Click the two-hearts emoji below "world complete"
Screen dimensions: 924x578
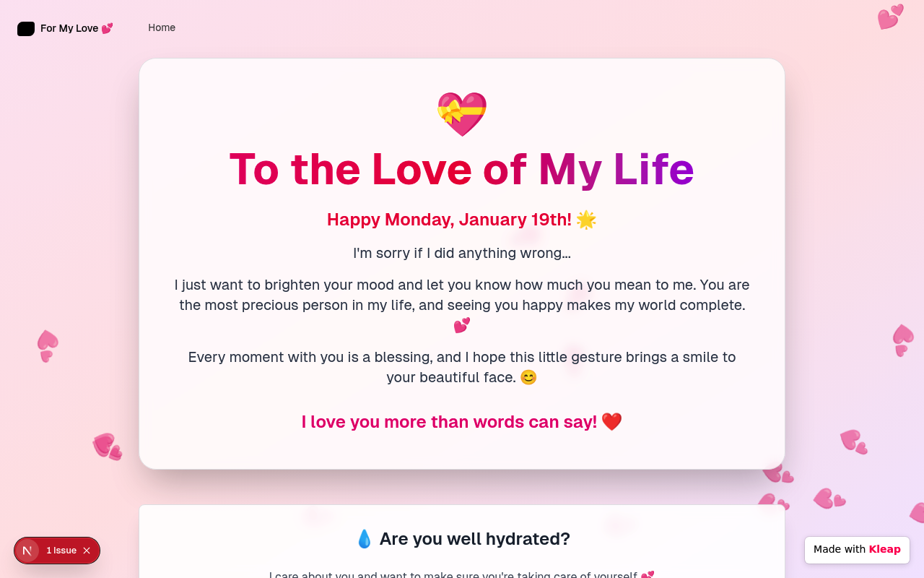[x=462, y=325]
